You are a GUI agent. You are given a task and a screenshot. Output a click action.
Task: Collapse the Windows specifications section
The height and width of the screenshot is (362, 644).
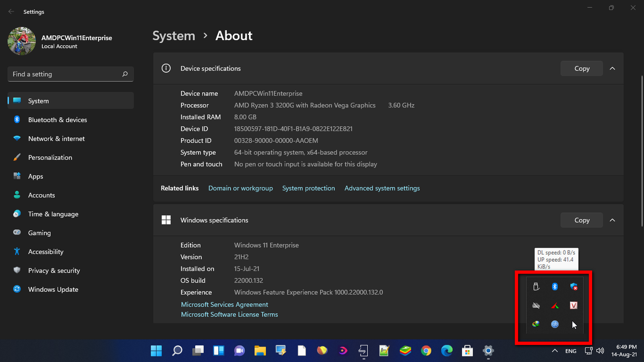612,220
